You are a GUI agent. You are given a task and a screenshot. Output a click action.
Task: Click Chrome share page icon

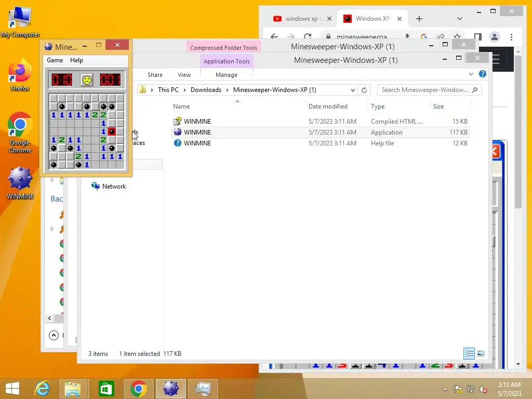[x=441, y=36]
